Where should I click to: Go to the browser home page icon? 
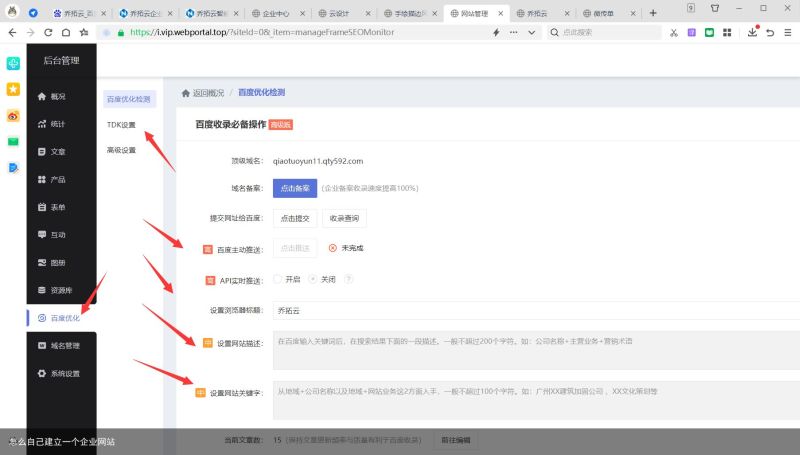[x=66, y=32]
